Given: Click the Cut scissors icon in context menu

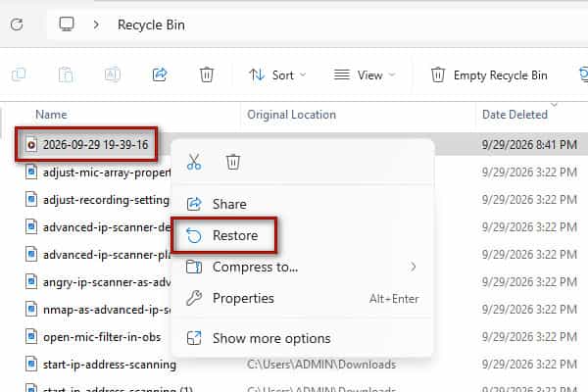Looking at the screenshot, I should coord(194,162).
